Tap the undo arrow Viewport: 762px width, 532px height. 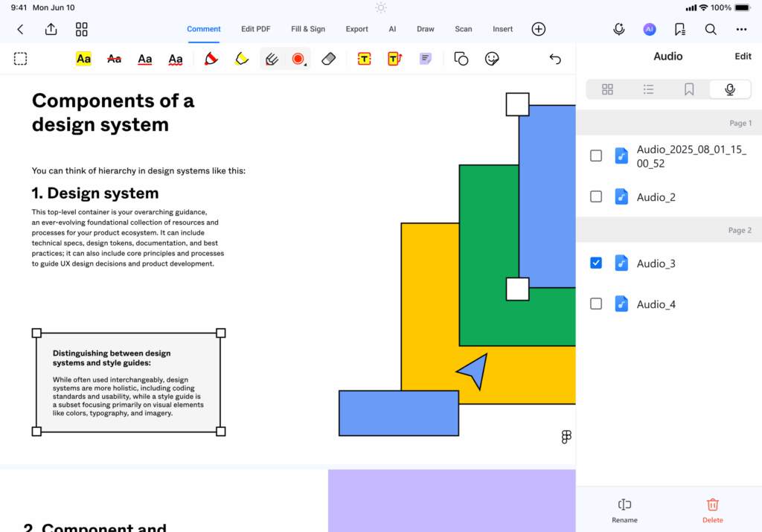[554, 59]
